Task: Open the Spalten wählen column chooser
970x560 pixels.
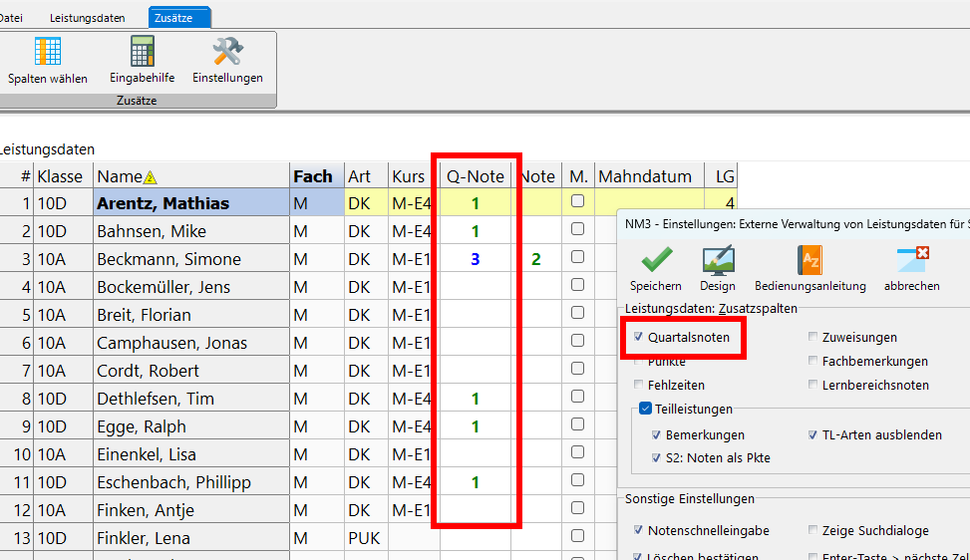Action: tap(47, 59)
